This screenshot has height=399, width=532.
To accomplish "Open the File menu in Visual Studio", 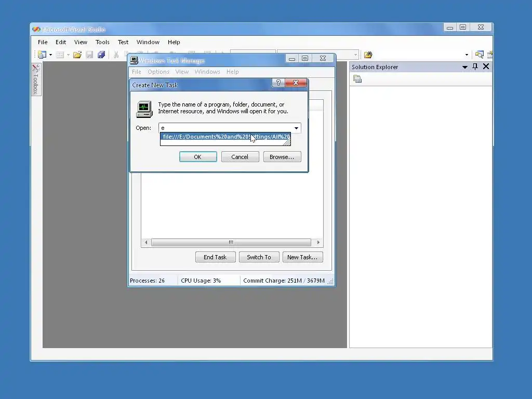I will 43,42.
